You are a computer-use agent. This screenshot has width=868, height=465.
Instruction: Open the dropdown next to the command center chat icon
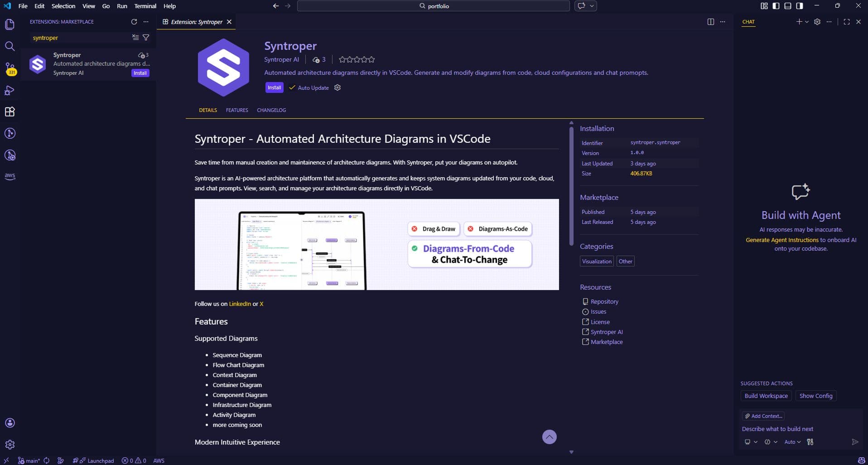pyautogui.click(x=592, y=6)
